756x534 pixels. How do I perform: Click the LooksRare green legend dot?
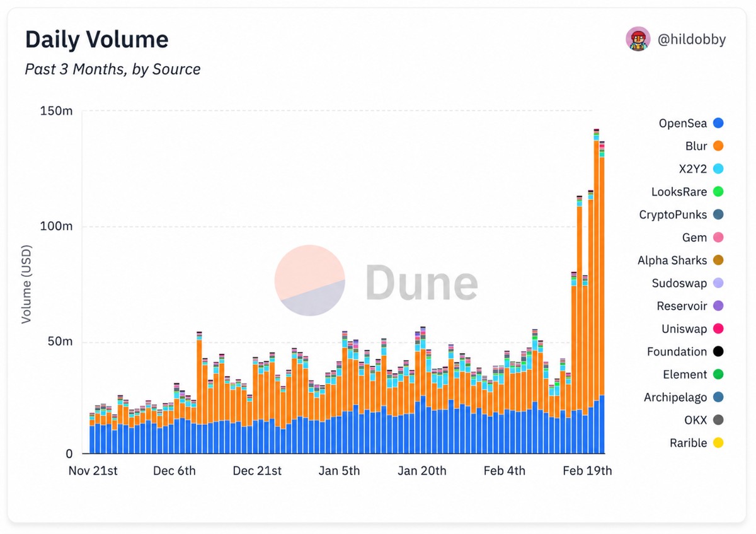[718, 192]
